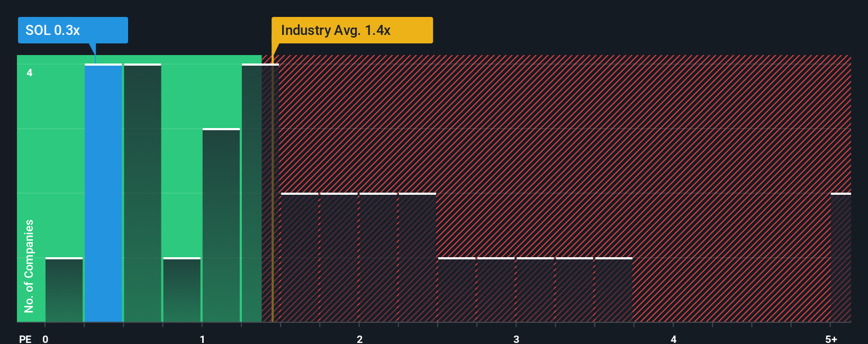Click the x-axis tick label 0
This screenshot has height=344, width=868.
(x=46, y=339)
